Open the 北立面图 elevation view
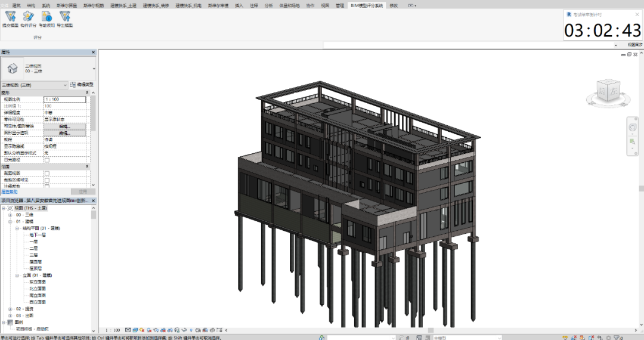Image resolution: width=644 pixels, height=340 pixels. [37, 289]
